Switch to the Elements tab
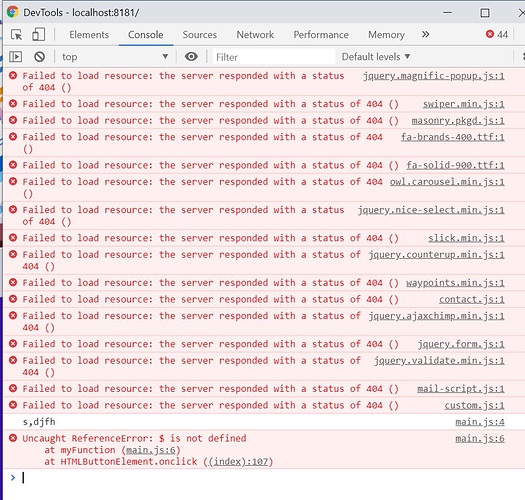Image resolution: width=525 pixels, height=500 pixels. [x=89, y=34]
